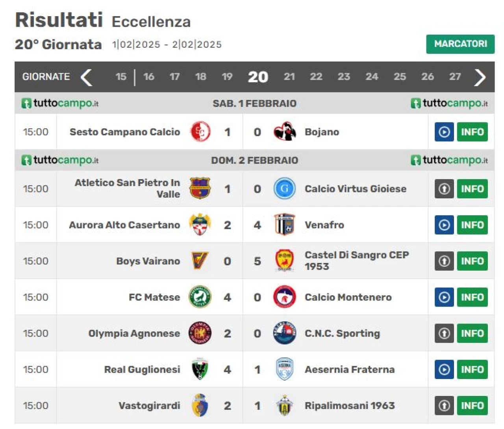
Task: Click the Calcio Virtus Gioiese blue logo
Action: (x=284, y=189)
